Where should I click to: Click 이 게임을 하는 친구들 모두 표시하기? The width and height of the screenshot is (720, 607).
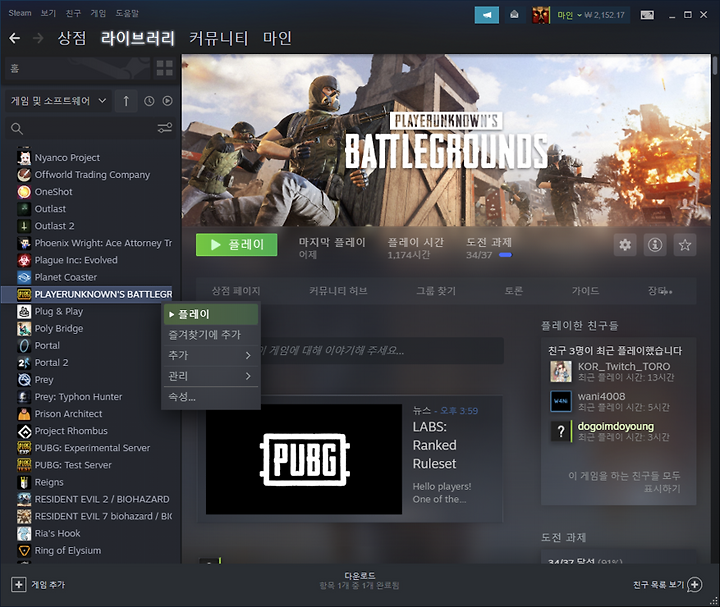pos(624,482)
